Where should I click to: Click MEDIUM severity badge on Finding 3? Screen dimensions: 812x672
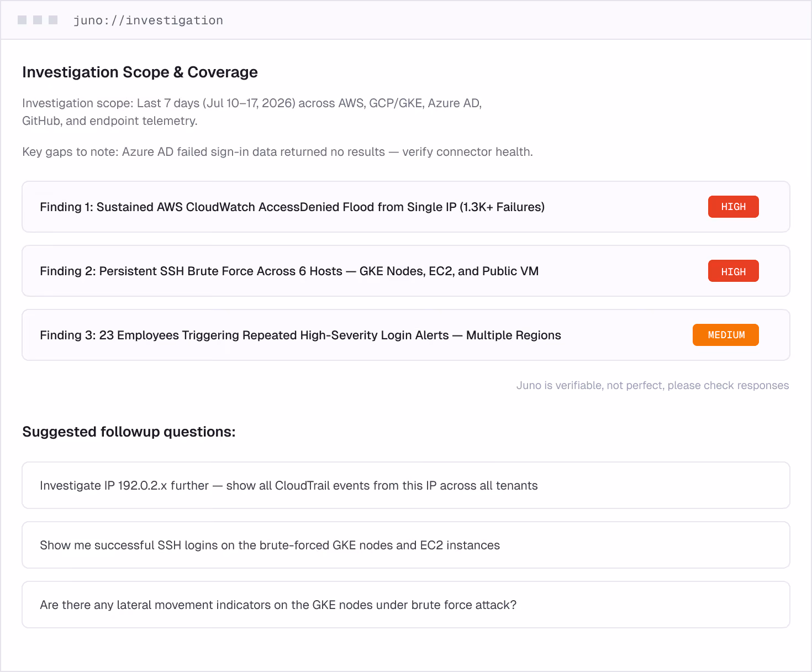pos(726,335)
